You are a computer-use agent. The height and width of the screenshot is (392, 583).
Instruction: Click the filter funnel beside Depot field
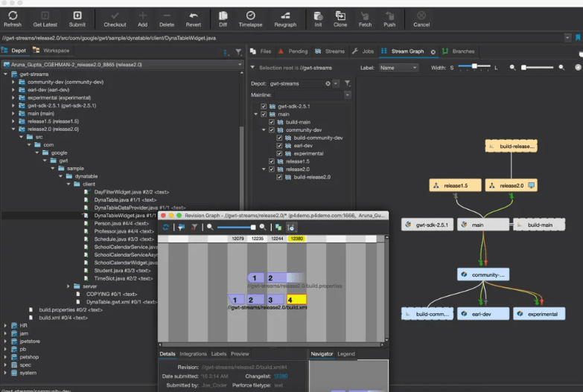pyautogui.click(x=348, y=84)
